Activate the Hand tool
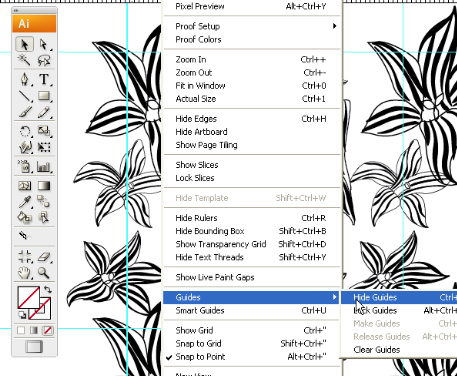The height and width of the screenshot is (376, 457). (24, 273)
